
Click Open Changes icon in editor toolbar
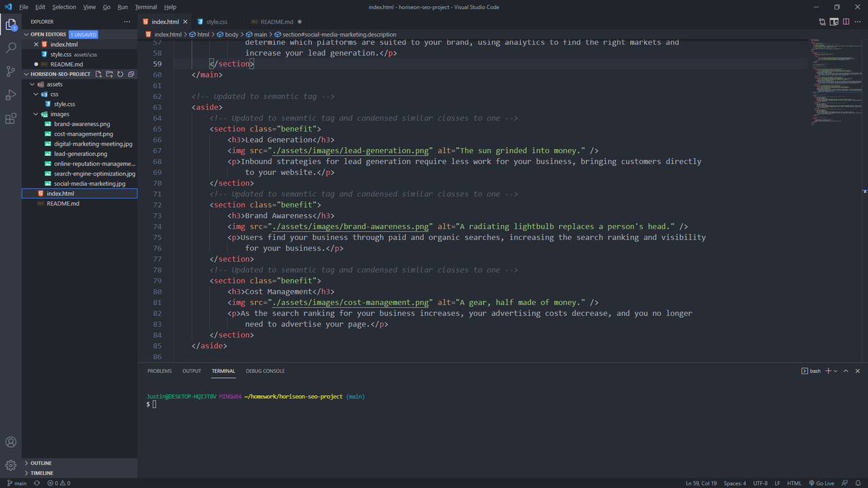point(823,22)
